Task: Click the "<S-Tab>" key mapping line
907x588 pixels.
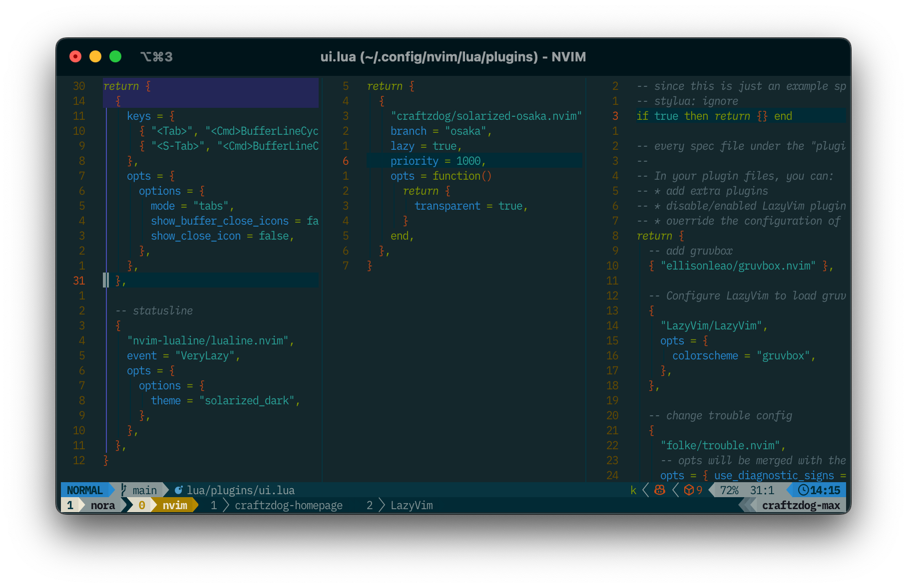Action: click(x=229, y=146)
